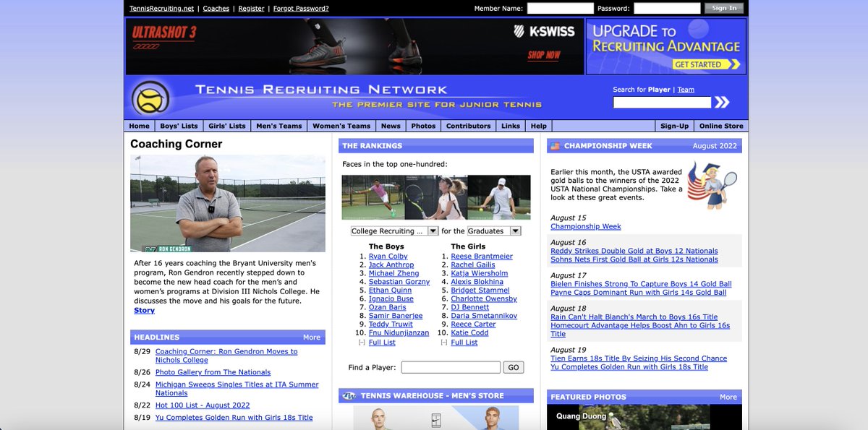Open Photo Gallery from The Nationals headline
868x430 pixels.
click(213, 372)
